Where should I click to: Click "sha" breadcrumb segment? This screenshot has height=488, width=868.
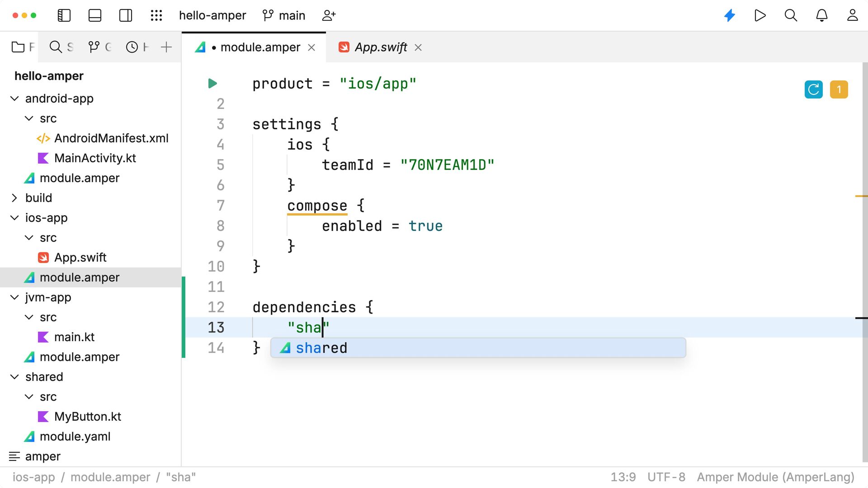coord(181,477)
